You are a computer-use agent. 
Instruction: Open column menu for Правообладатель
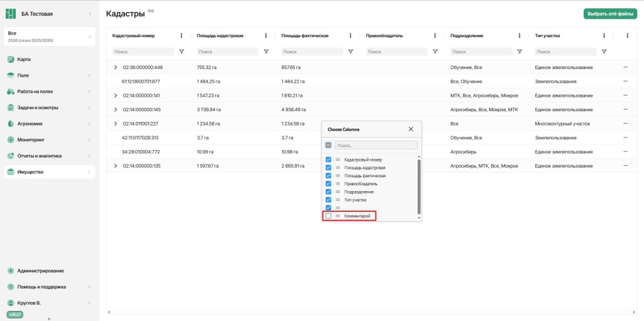(435, 36)
